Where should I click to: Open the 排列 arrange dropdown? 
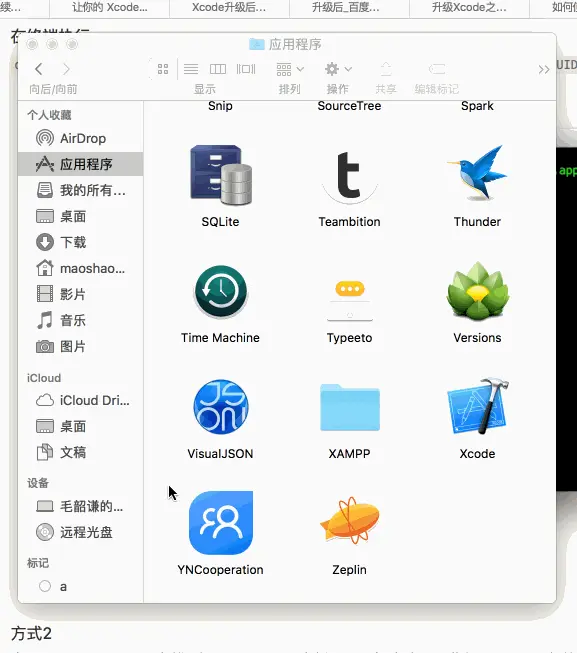[290, 69]
